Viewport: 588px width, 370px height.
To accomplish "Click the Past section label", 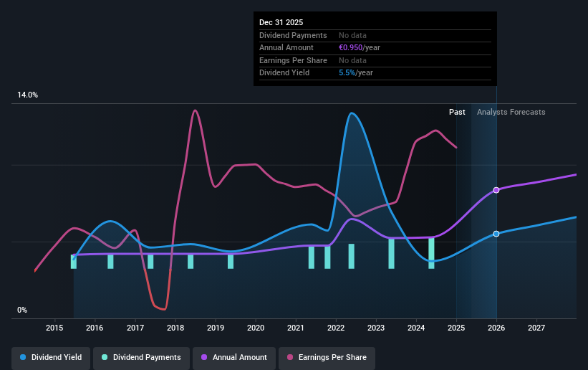I will 457,112.
